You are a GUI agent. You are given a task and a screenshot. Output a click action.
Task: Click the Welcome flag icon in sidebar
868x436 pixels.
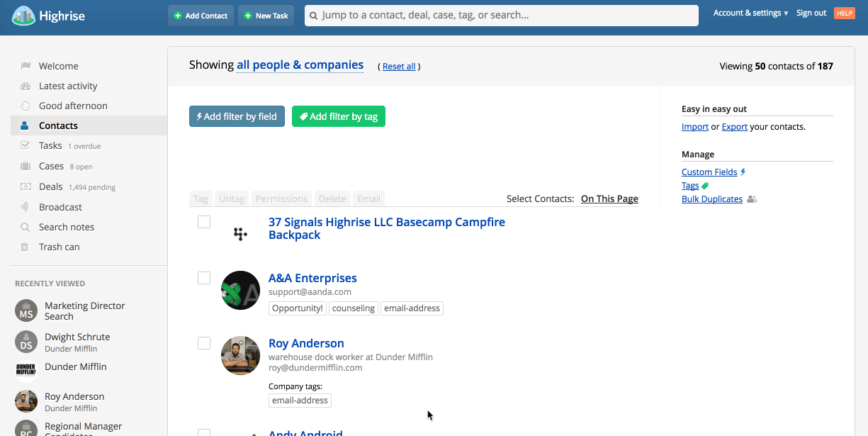[26, 66]
